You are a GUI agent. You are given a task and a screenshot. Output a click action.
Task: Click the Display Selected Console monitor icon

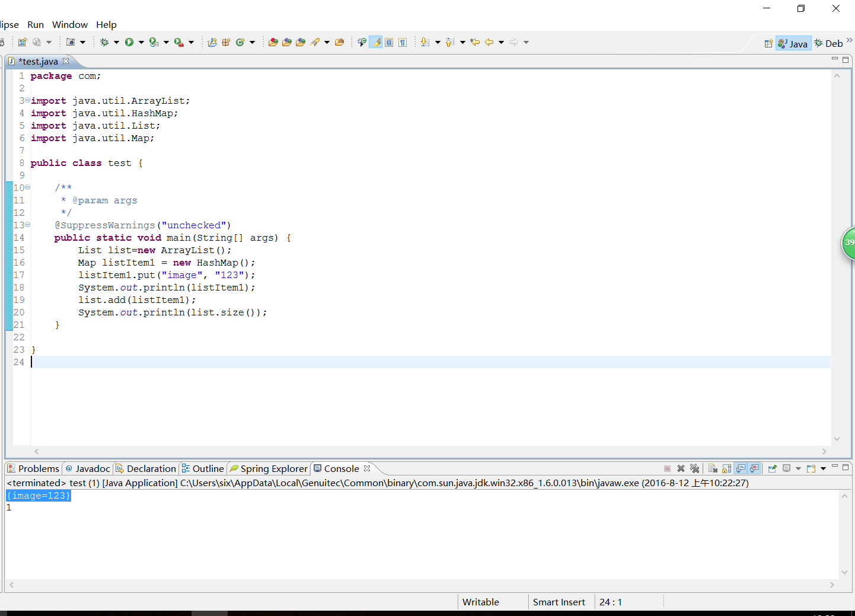click(x=786, y=468)
